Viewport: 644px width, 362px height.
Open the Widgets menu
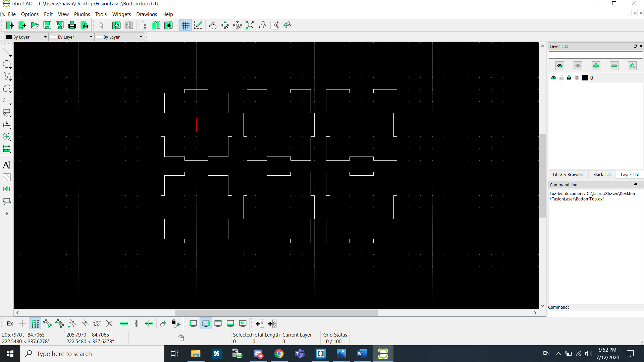pyautogui.click(x=121, y=14)
